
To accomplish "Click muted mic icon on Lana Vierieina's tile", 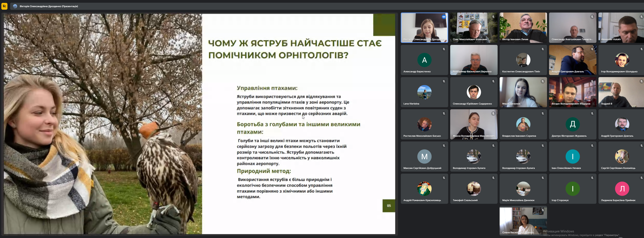I will [444, 81].
